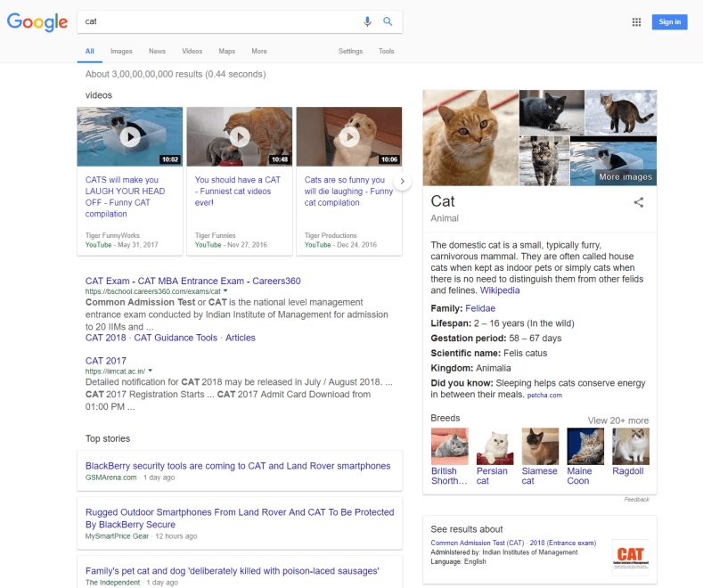Click Tiger FunnyWorks channel text

click(112, 235)
